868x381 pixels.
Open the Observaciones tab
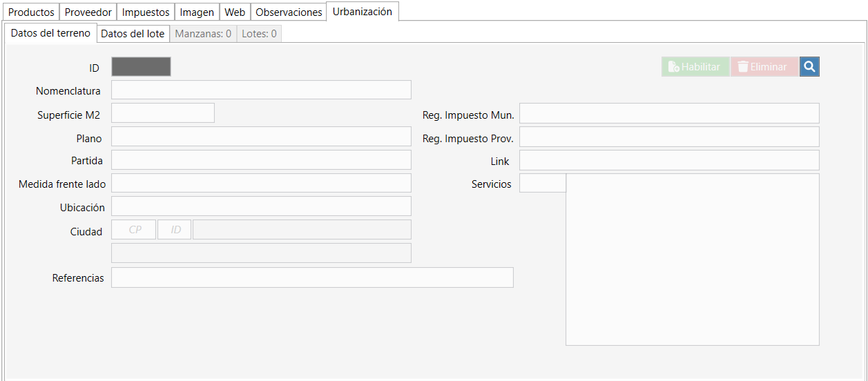point(289,12)
